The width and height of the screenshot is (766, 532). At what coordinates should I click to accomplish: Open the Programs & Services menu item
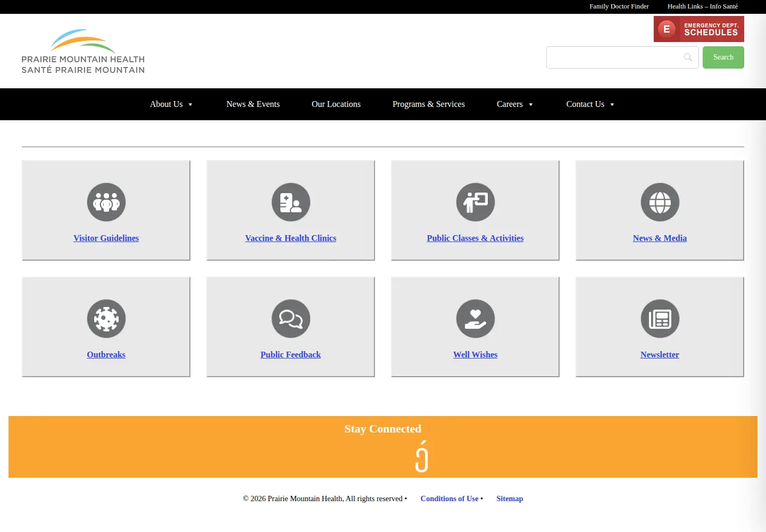tap(429, 104)
